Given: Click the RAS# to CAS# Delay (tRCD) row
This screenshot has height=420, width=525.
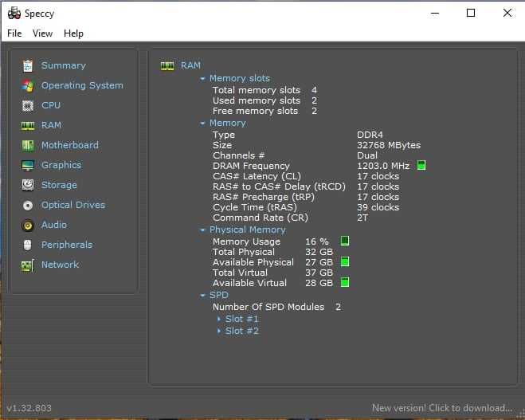Looking at the screenshot, I should click(306, 187).
